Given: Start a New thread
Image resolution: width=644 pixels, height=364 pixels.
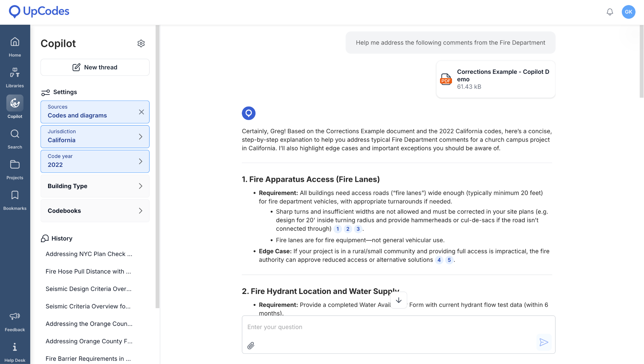Looking at the screenshot, I should click(95, 67).
